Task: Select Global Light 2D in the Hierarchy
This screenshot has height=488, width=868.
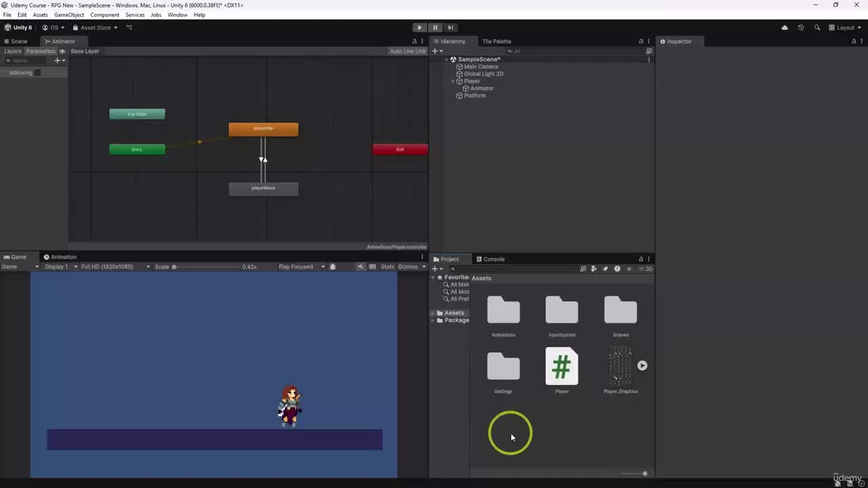Action: point(483,74)
